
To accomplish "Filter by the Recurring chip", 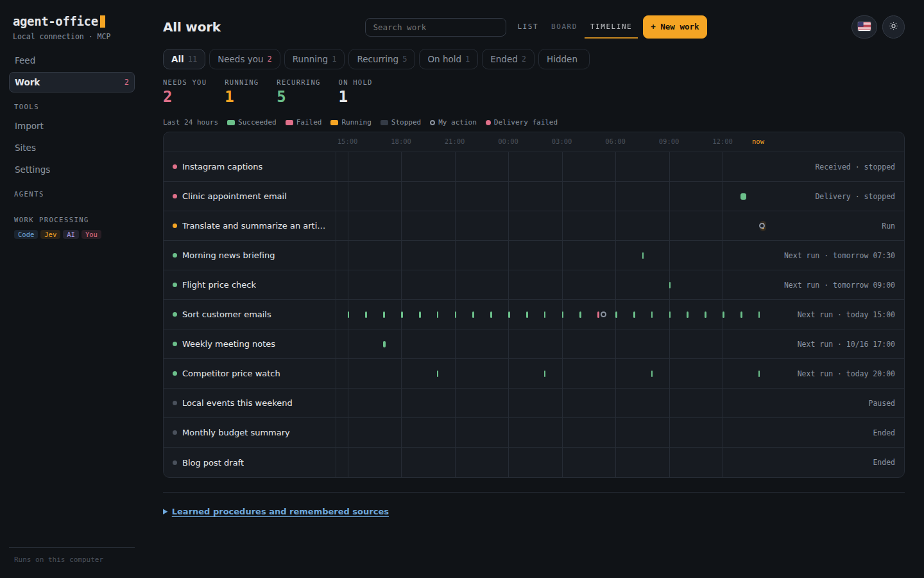I will pyautogui.click(x=382, y=59).
